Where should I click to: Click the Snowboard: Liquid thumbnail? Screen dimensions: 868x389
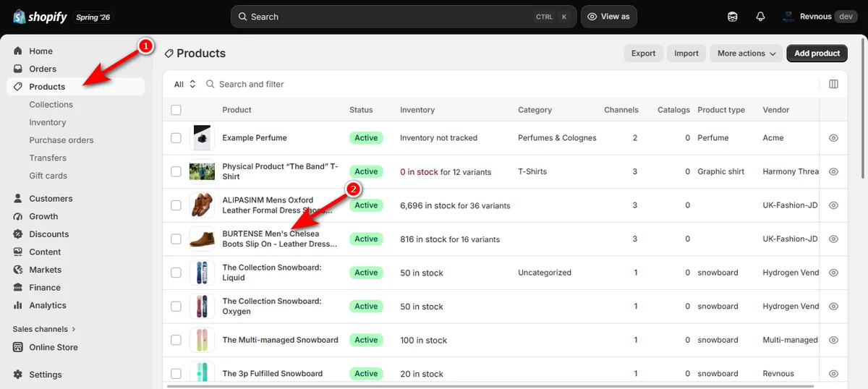tap(202, 273)
